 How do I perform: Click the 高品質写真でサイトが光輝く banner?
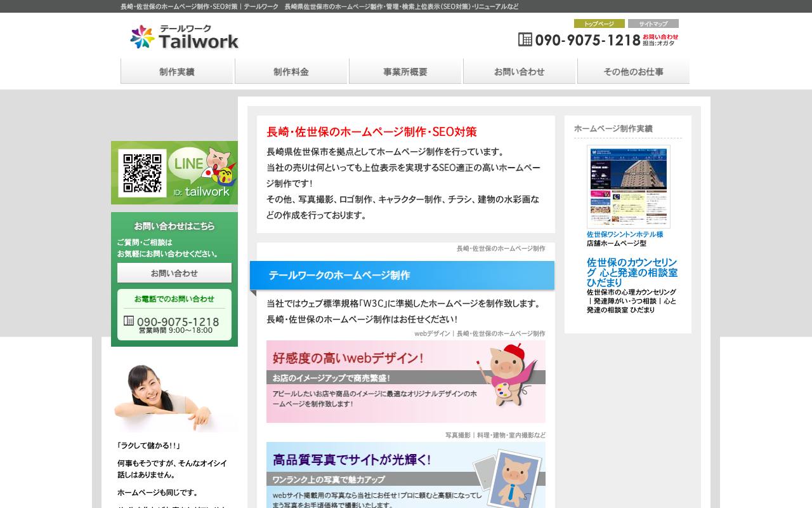coord(406,475)
